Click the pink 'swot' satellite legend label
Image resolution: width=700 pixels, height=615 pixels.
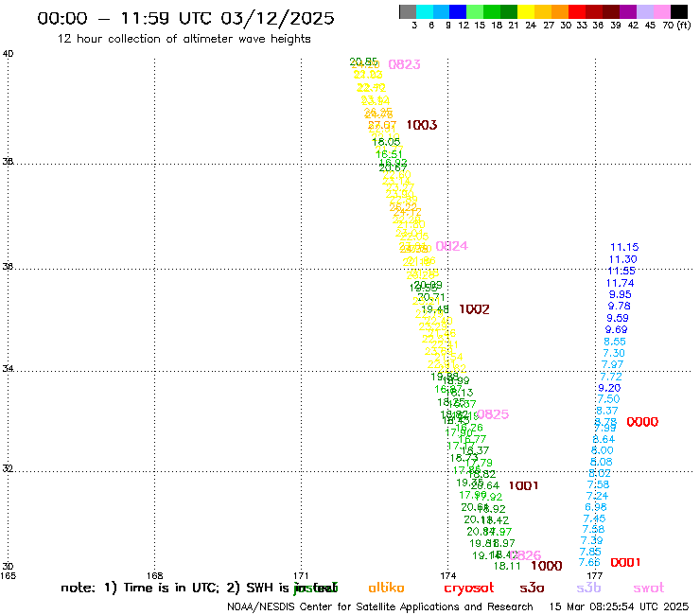[x=649, y=589]
